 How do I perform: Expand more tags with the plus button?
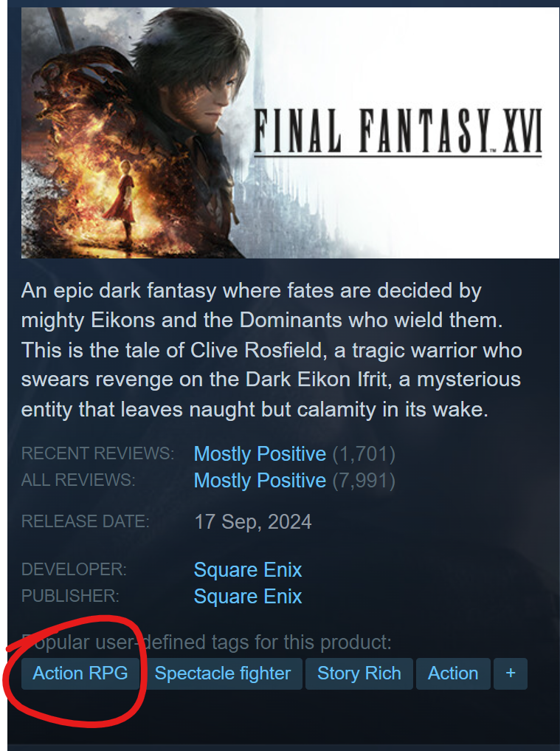(511, 673)
